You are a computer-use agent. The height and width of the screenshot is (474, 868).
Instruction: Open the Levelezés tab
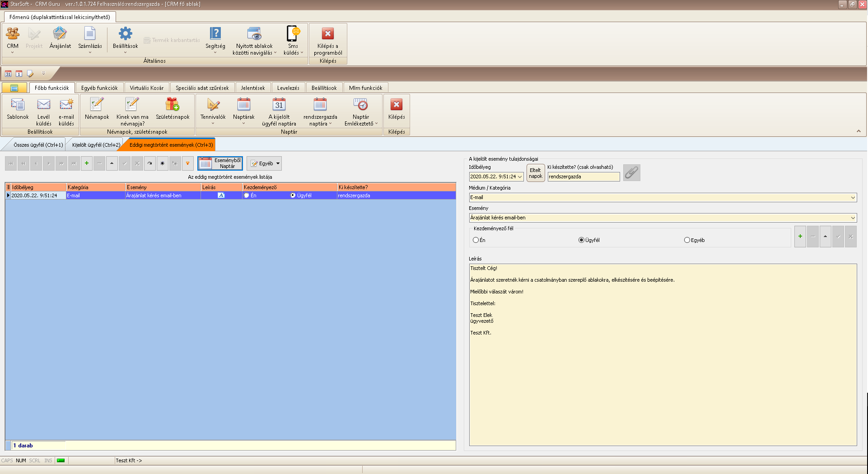[288, 88]
